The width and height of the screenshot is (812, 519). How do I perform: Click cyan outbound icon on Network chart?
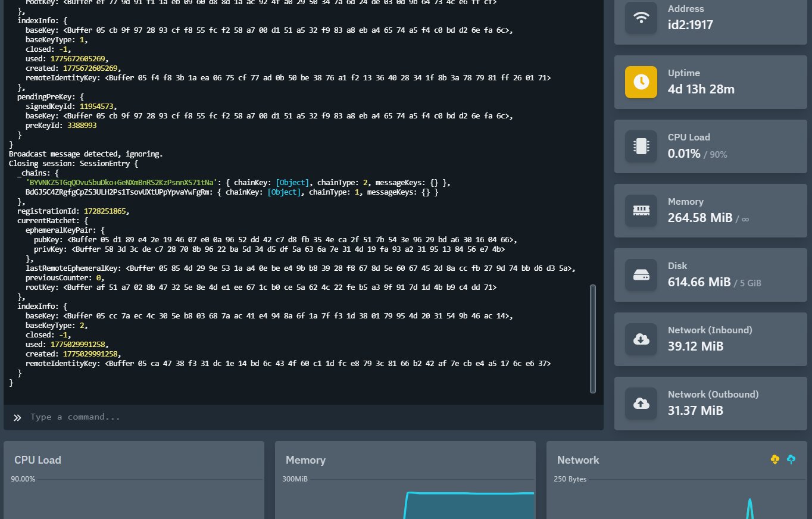point(791,459)
